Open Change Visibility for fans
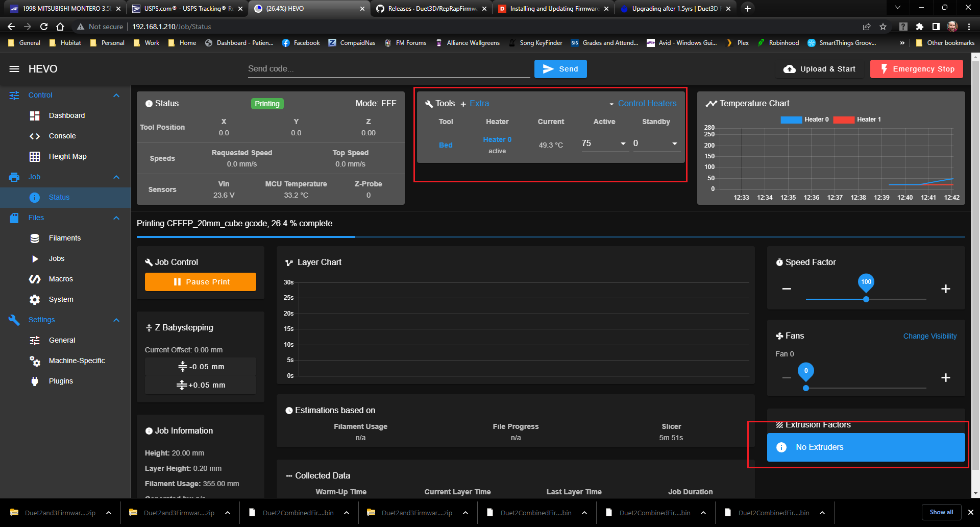Image resolution: width=980 pixels, height=527 pixels. tap(929, 336)
